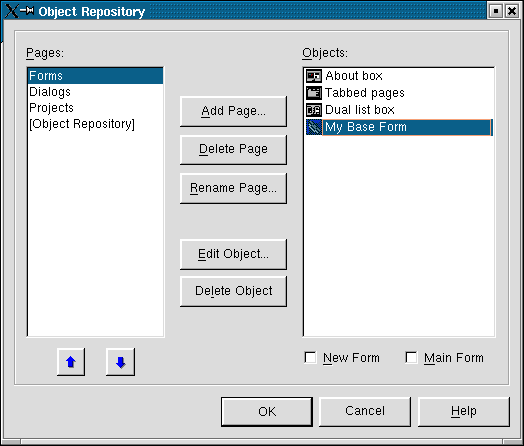
Task: Move page up with blue up arrow
Action: point(71,362)
